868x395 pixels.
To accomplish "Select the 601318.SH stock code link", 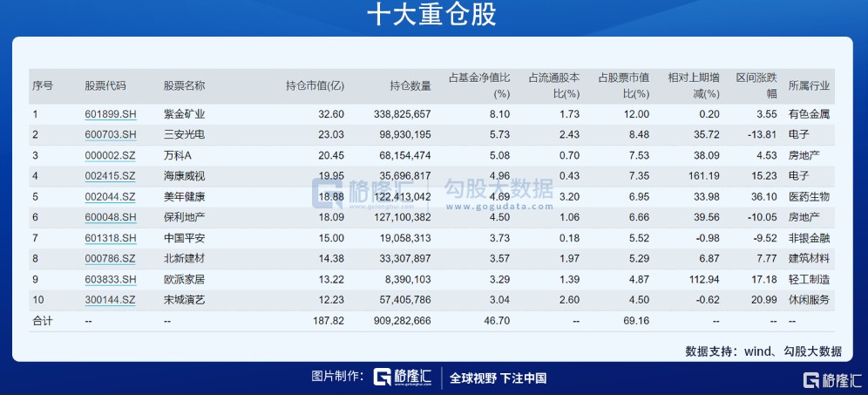I will (x=111, y=238).
